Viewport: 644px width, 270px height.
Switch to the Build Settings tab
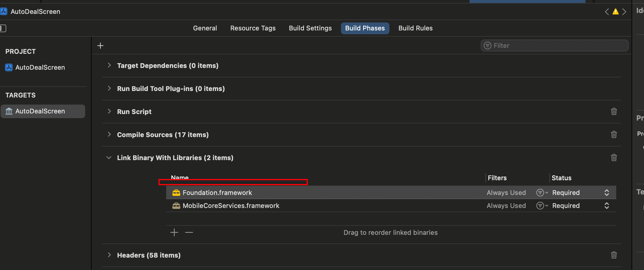pyautogui.click(x=310, y=28)
